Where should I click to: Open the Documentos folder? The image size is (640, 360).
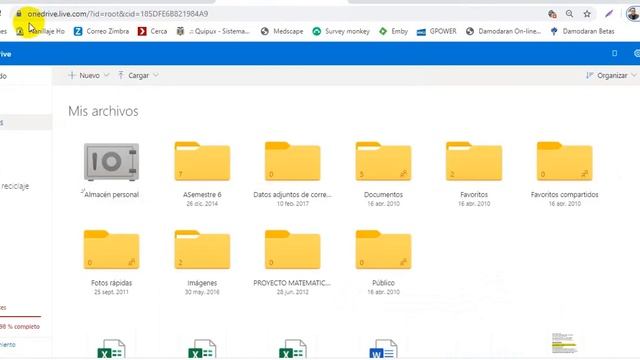pyautogui.click(x=383, y=161)
